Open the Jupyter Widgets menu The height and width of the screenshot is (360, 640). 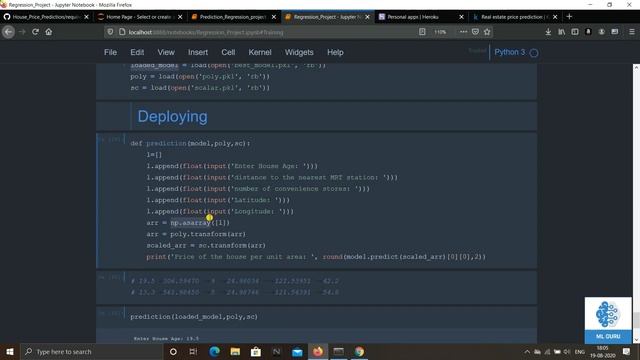click(x=299, y=52)
